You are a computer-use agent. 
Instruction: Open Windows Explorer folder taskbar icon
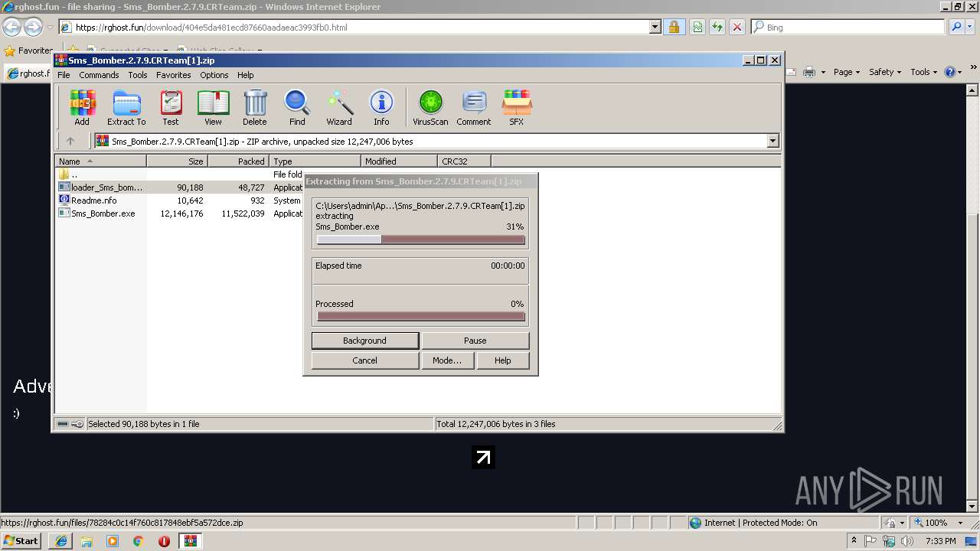tap(87, 541)
